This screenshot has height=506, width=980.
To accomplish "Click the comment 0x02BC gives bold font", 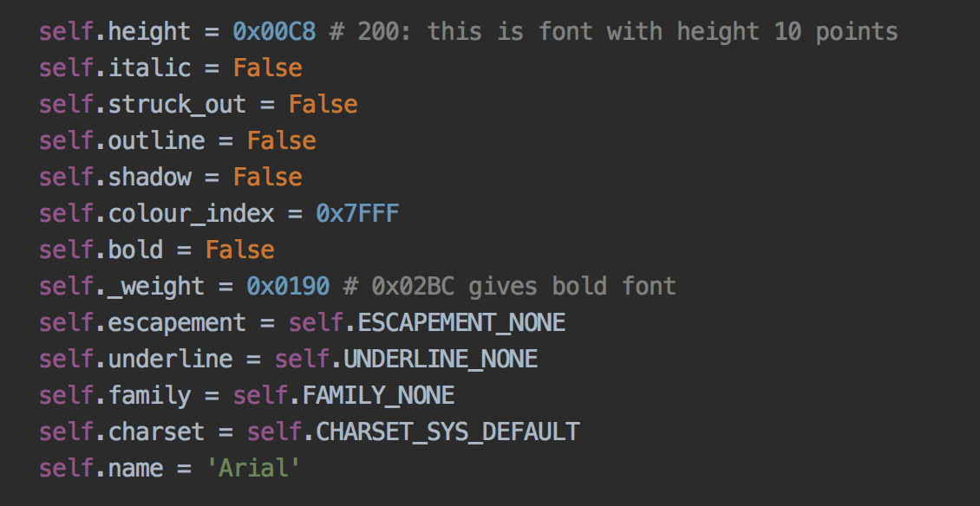I will [510, 286].
